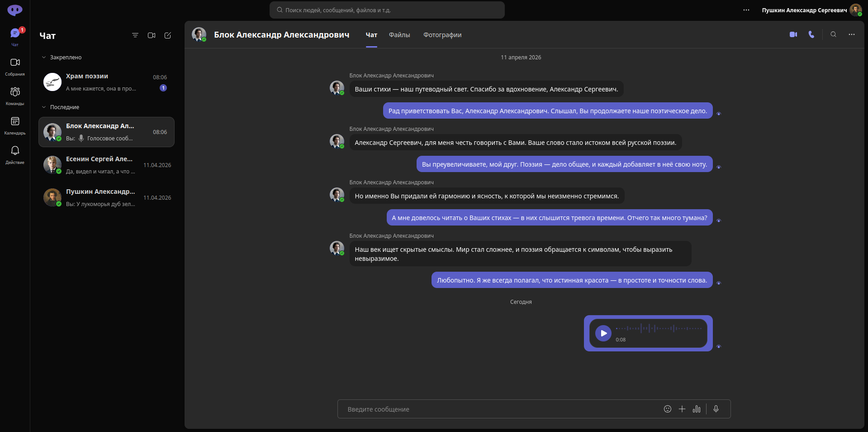The width and height of the screenshot is (868, 432).
Task: Switch to the Файлы tab
Action: pyautogui.click(x=399, y=35)
